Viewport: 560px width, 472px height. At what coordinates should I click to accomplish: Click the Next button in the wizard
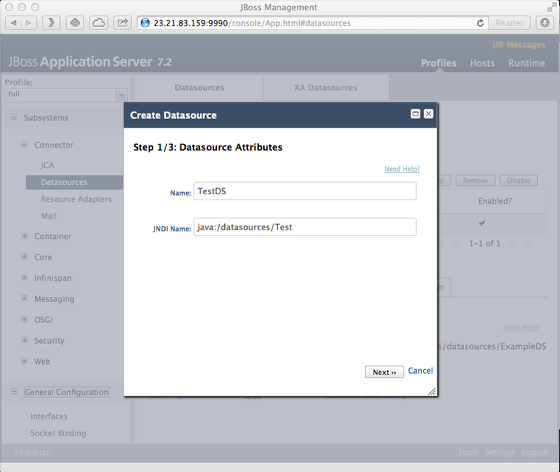[x=384, y=372]
